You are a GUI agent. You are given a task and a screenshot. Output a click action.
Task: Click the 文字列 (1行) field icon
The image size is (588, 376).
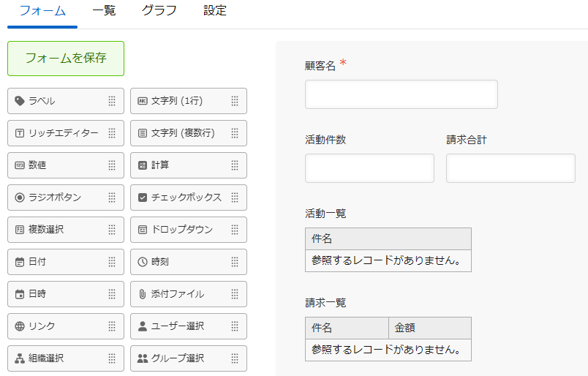[143, 101]
